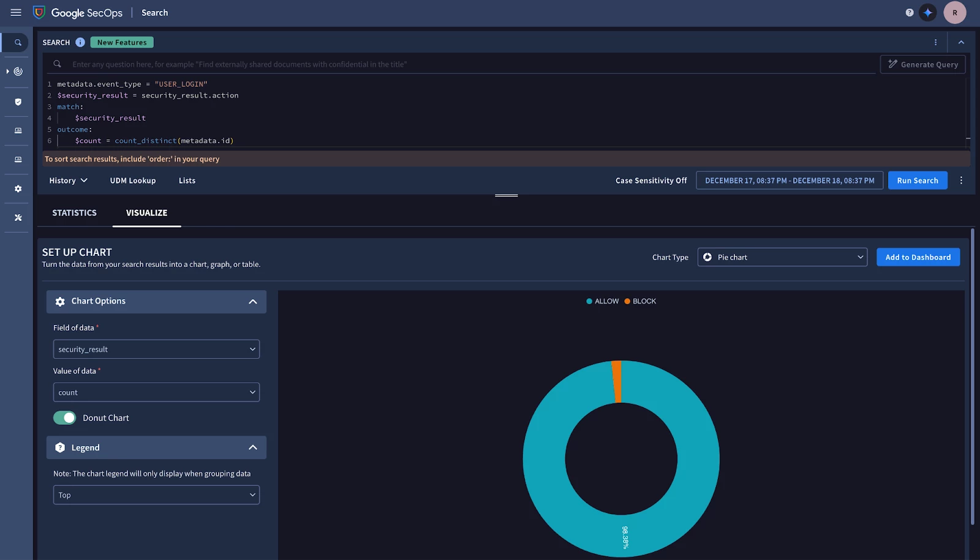Open the shield icon in left sidebar
This screenshot has height=560, width=980.
click(18, 102)
